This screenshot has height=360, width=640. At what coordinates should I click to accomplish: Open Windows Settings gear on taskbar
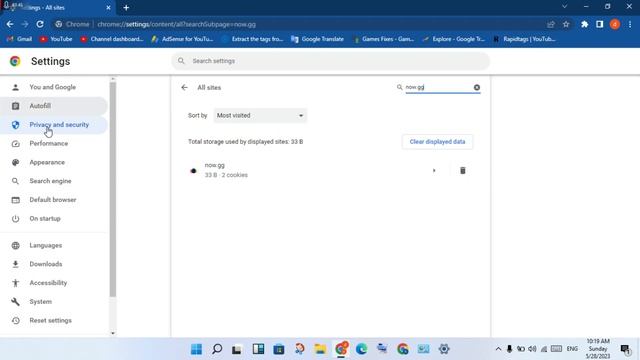[444, 349]
